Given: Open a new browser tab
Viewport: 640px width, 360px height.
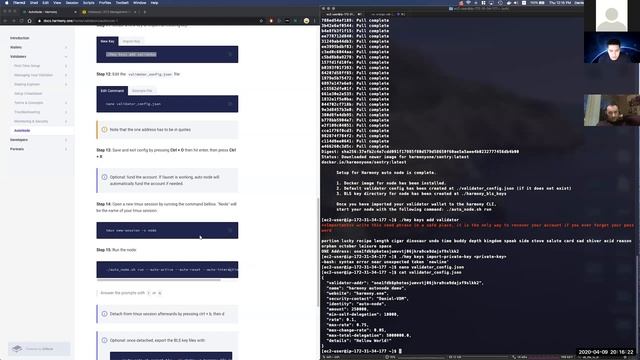Looking at the screenshot, I should (x=145, y=12).
